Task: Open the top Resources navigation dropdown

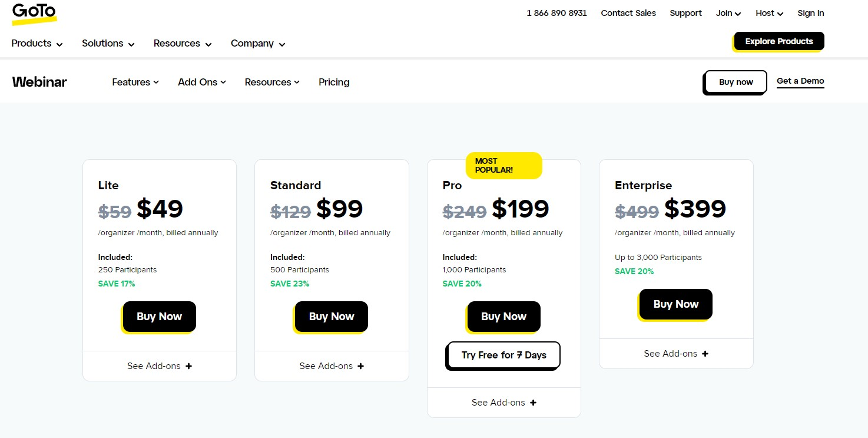Action: [x=183, y=44]
